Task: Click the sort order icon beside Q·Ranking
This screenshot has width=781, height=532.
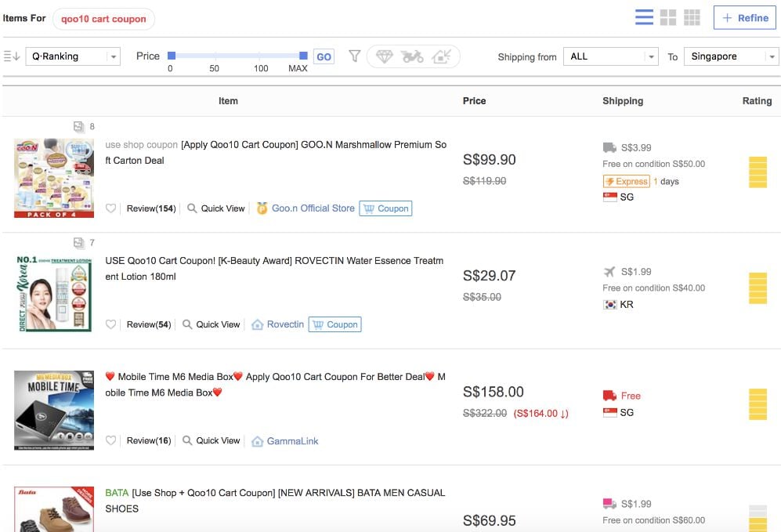Action: click(12, 56)
